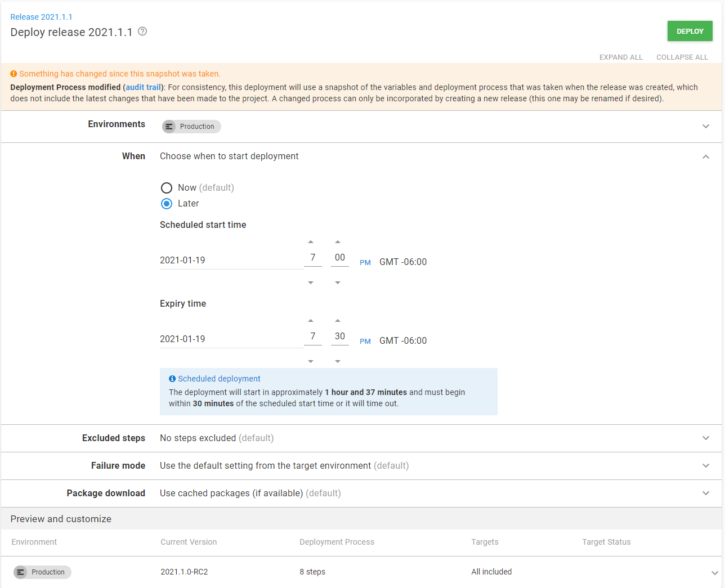The image size is (725, 588).
Task: Click the warning icon in the snapshot change notice
Action: (14, 74)
